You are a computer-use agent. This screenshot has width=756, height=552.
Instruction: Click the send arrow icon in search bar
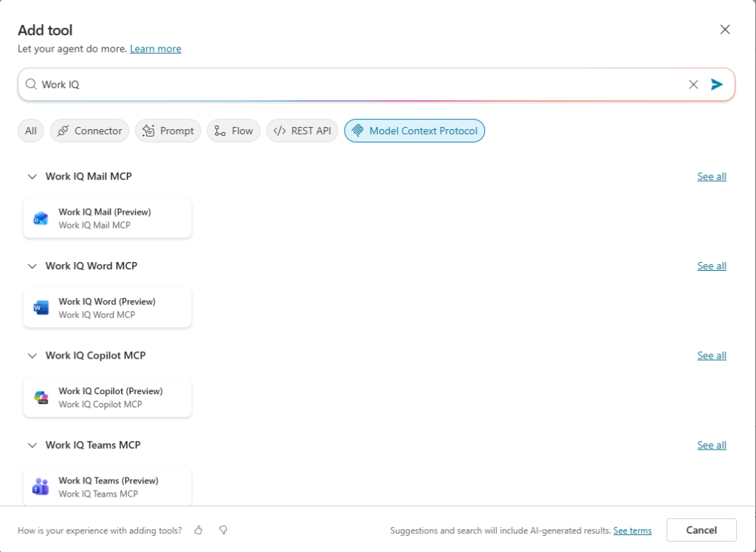716,84
